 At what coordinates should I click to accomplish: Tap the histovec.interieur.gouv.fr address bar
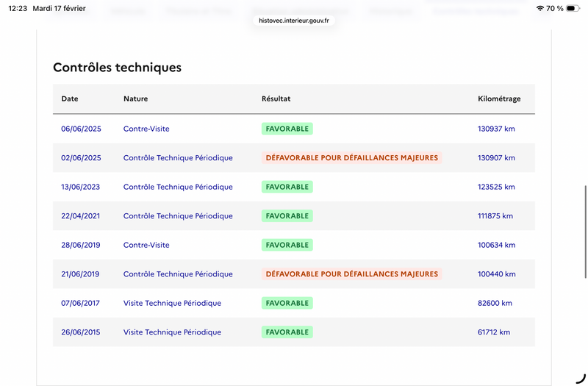click(293, 21)
